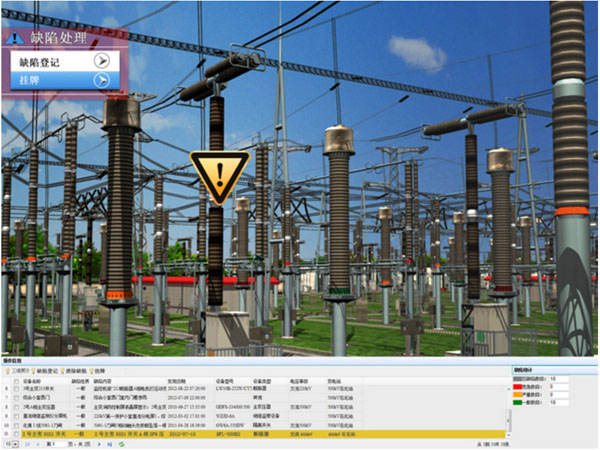
Task: Click the arrow icon beside 缺陷登记
Action: (101, 60)
